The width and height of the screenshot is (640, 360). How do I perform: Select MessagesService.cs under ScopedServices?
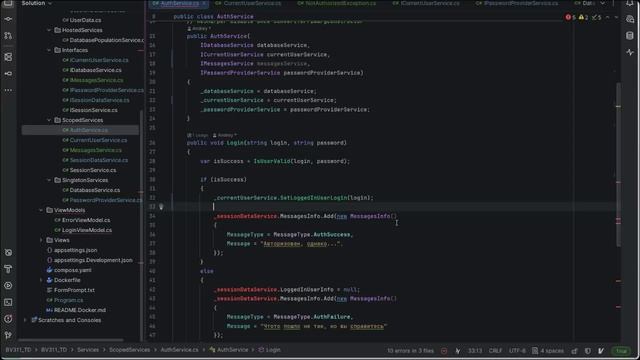click(x=92, y=150)
